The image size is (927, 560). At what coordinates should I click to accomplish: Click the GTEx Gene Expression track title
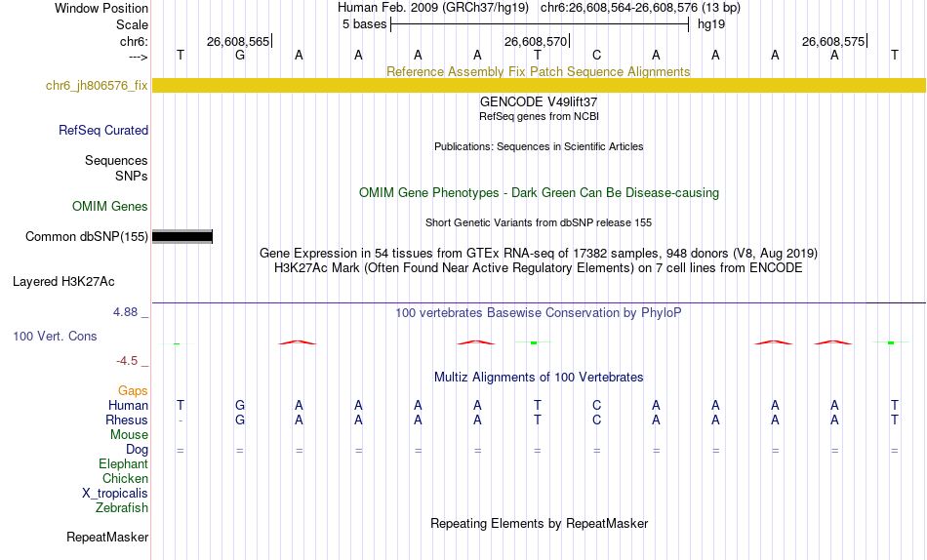click(x=539, y=254)
